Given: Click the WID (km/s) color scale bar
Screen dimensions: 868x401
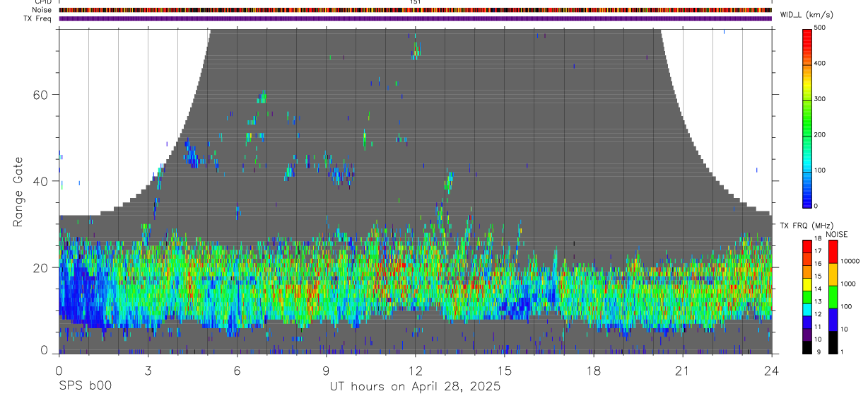Looking at the screenshot, I should pyautogui.click(x=807, y=117).
